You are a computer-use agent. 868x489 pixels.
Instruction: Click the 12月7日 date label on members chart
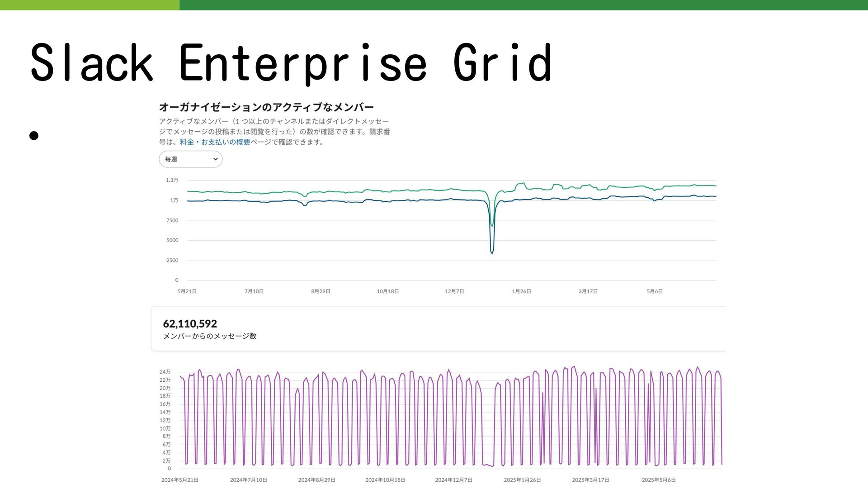[x=454, y=291]
